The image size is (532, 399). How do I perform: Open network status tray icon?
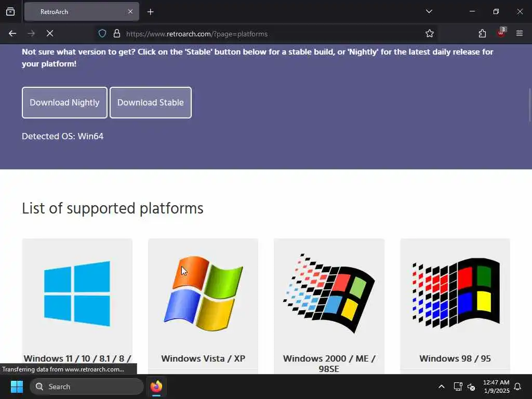(x=458, y=387)
